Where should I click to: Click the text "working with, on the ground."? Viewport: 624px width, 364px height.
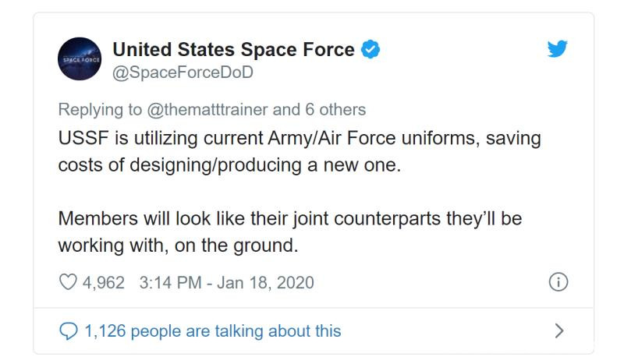pyautogui.click(x=178, y=245)
